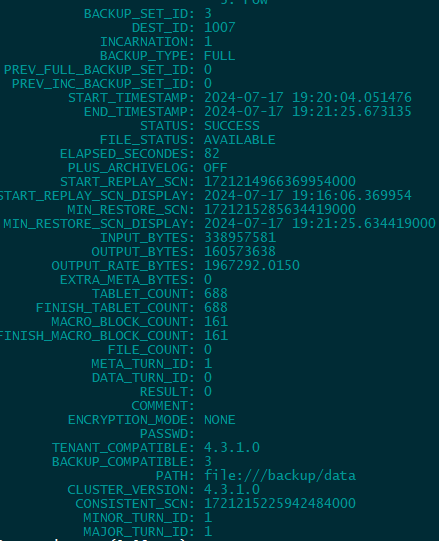The image size is (439, 541).
Task: Click the BACKUP_SET_ID value 3
Action: pos(208,14)
